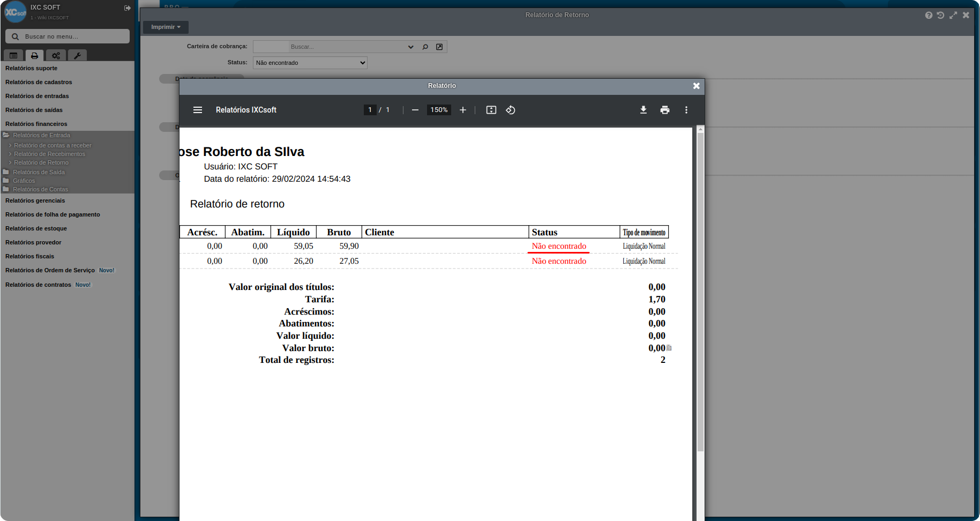Viewport: 980px width, 521px height.
Task: Open Relatórios suporte menu
Action: (31, 68)
